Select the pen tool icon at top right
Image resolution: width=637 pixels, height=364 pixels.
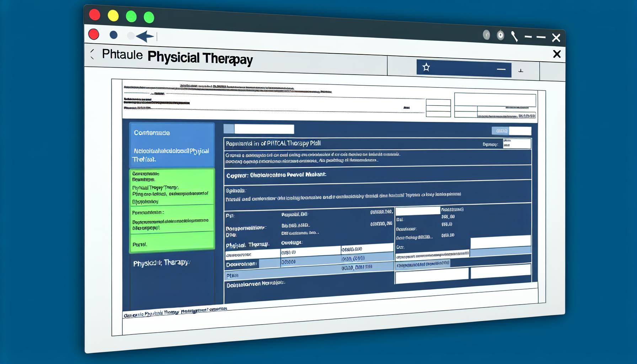[x=514, y=36]
